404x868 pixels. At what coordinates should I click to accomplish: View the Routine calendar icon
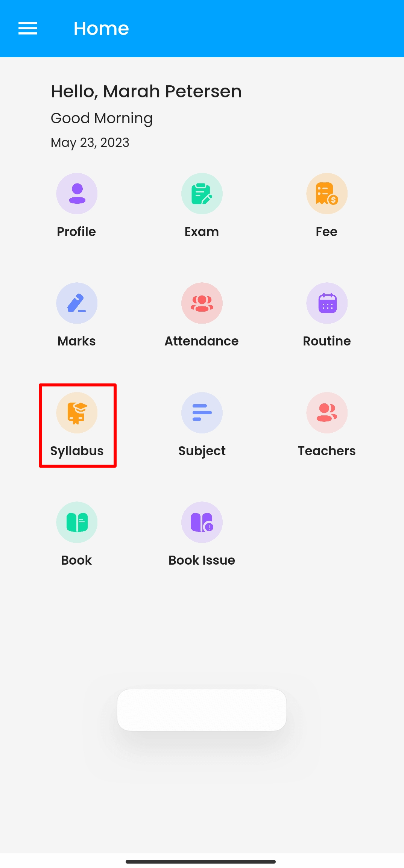[x=327, y=303]
